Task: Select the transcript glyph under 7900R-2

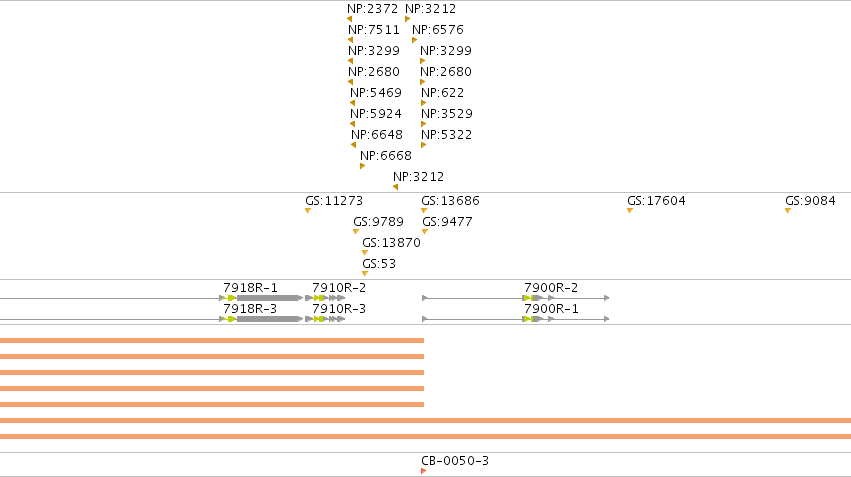Action: 516,298
